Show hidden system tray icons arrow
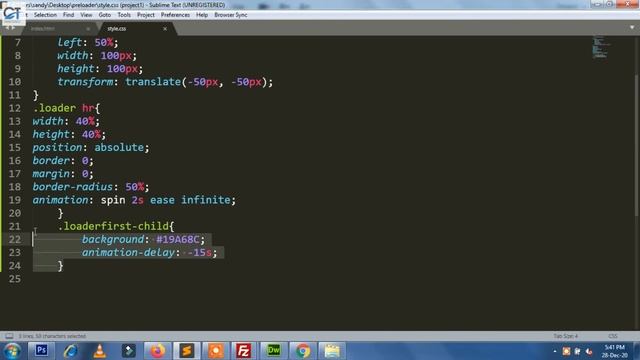Screen dimensions: 640x360 click(555, 351)
